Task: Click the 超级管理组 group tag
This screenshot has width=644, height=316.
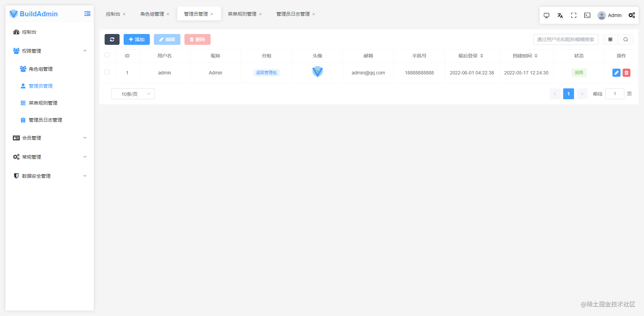Action: click(267, 73)
